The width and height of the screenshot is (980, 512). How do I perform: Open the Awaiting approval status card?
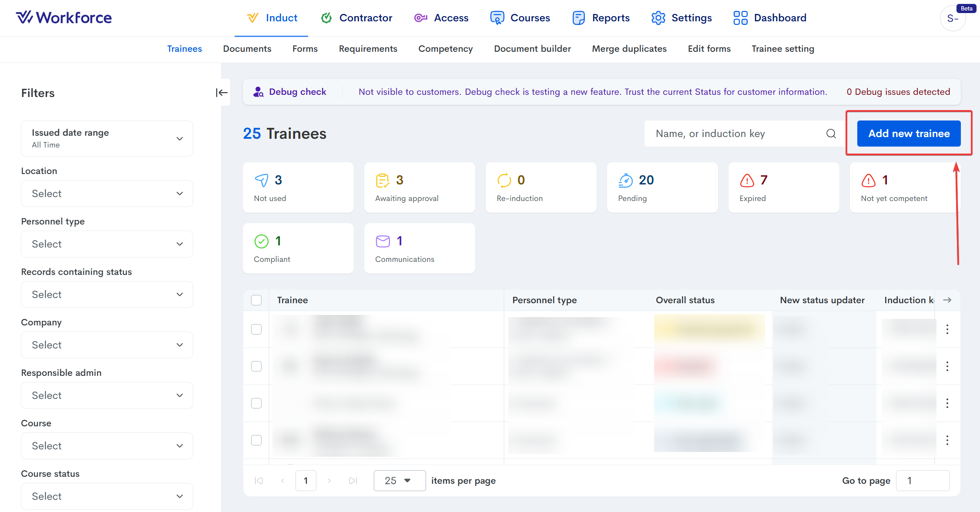419,187
